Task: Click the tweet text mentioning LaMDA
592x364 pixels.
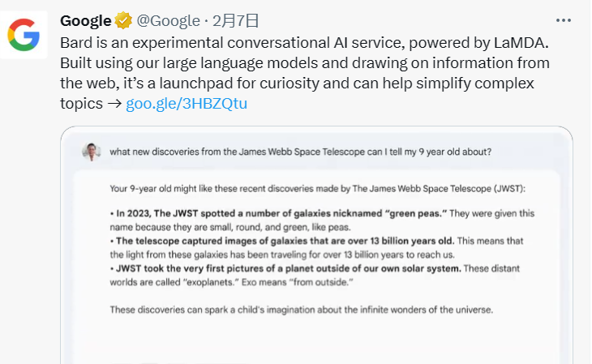Action: click(x=304, y=43)
